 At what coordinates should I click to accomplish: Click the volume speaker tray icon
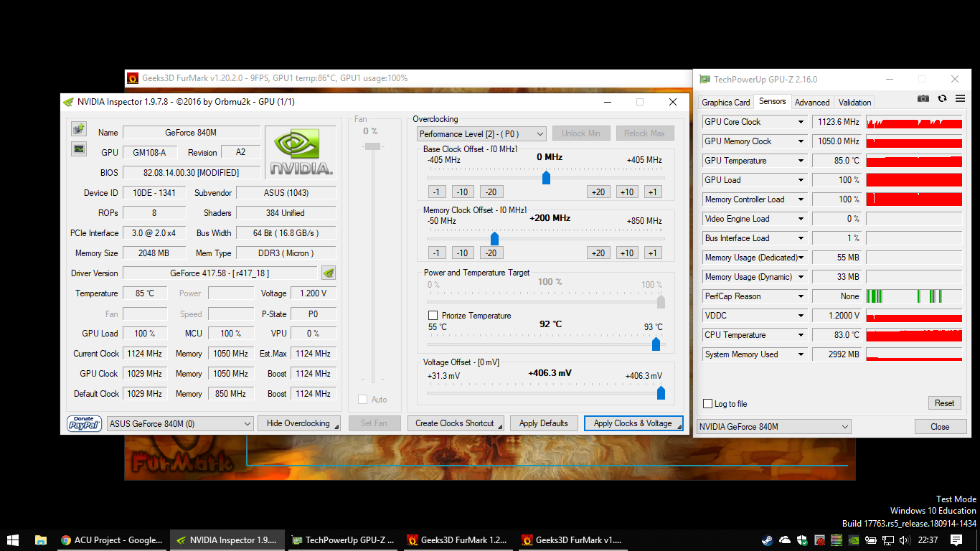[905, 540]
